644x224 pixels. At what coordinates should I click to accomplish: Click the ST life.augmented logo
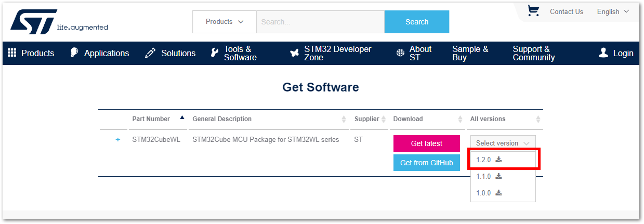pos(59,21)
